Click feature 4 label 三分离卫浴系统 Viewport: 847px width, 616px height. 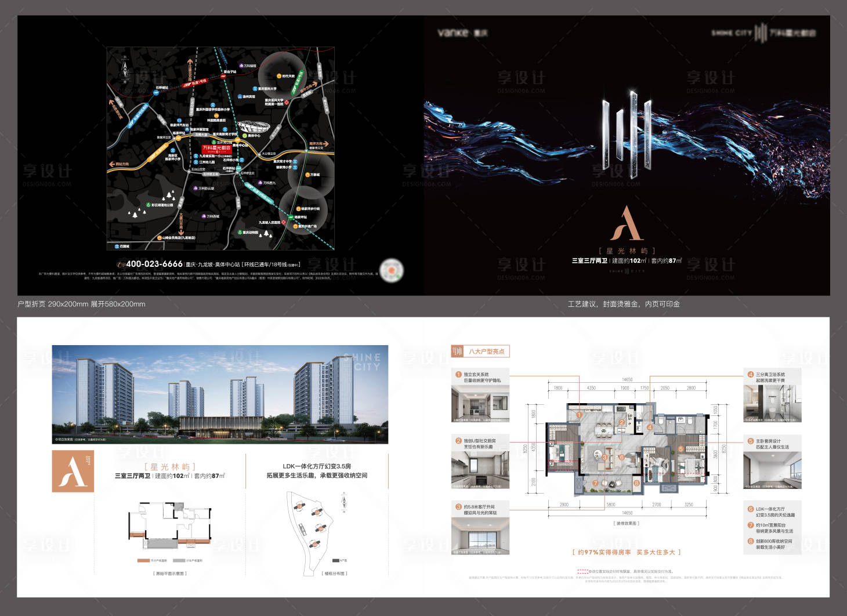770,375
